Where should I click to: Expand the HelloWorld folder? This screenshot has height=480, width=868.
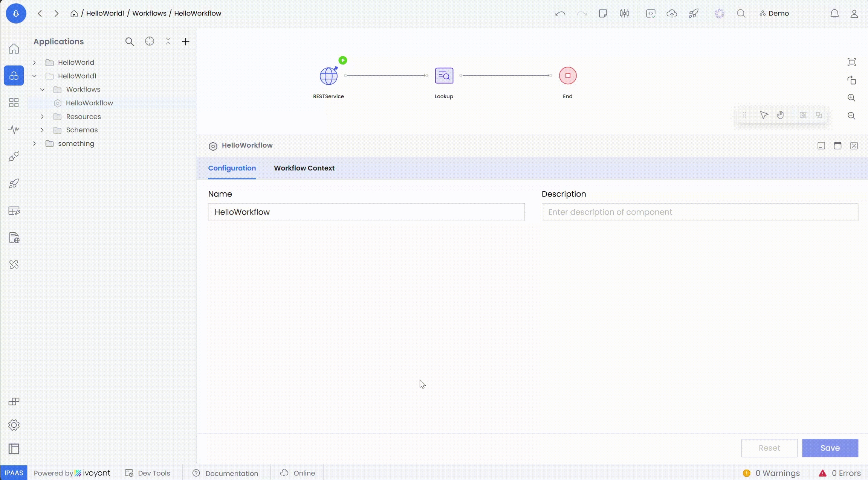pos(34,62)
